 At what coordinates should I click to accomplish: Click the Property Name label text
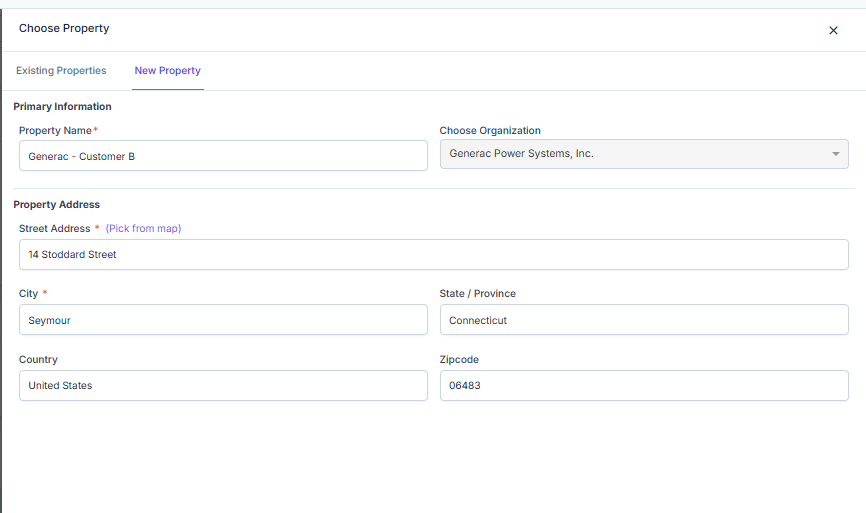[55, 131]
